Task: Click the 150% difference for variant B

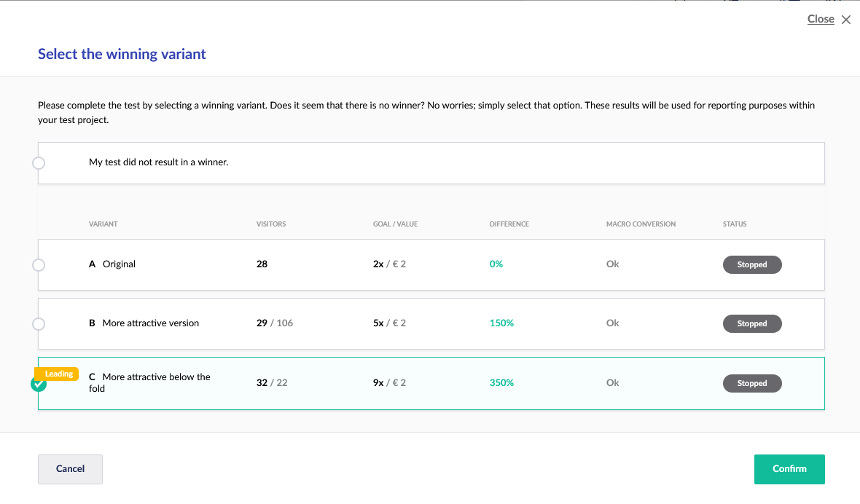Action: [501, 323]
